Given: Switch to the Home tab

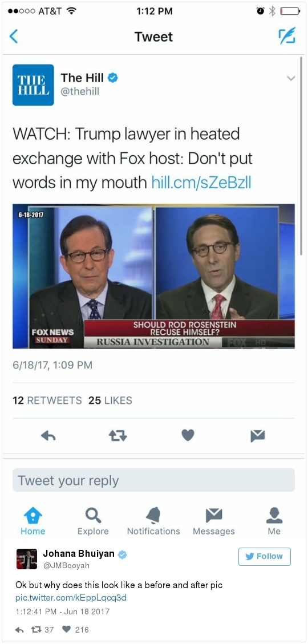Looking at the screenshot, I should (x=33, y=521).
